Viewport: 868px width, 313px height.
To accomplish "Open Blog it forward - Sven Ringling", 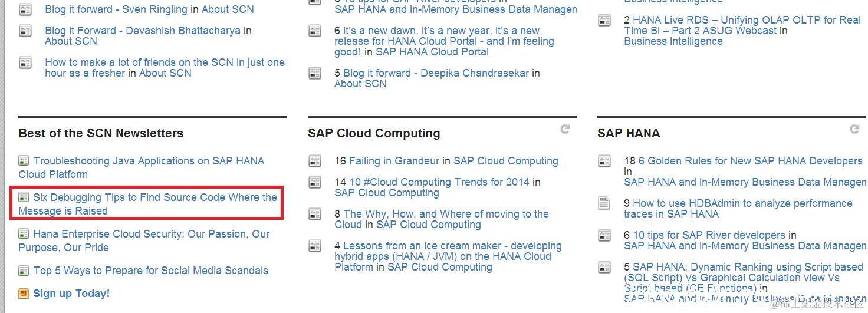I will [x=116, y=9].
